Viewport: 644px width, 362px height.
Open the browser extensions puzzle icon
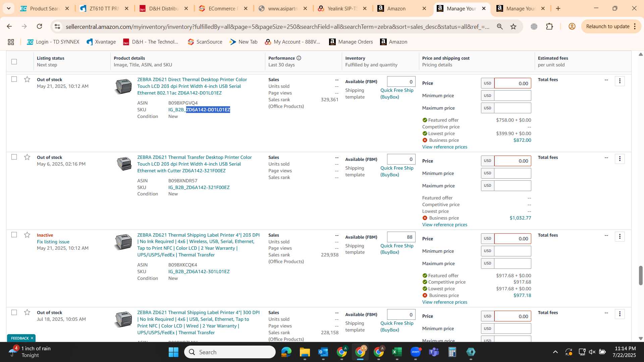[549, 26]
